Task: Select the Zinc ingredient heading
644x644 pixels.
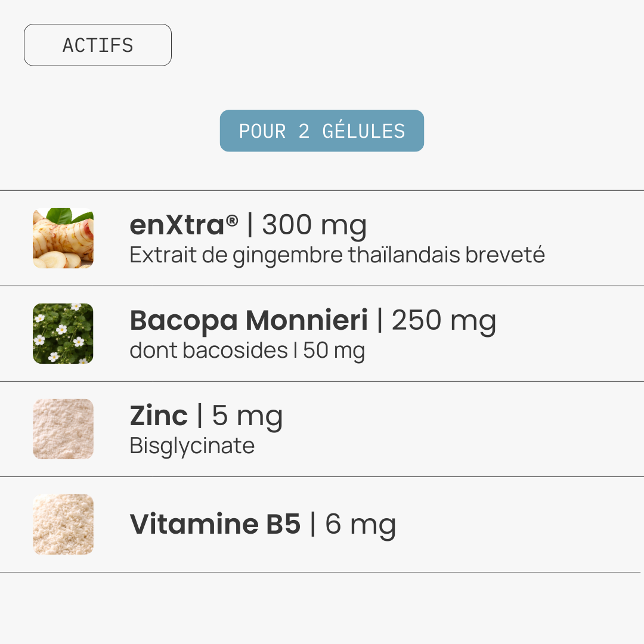Action: [x=159, y=416]
